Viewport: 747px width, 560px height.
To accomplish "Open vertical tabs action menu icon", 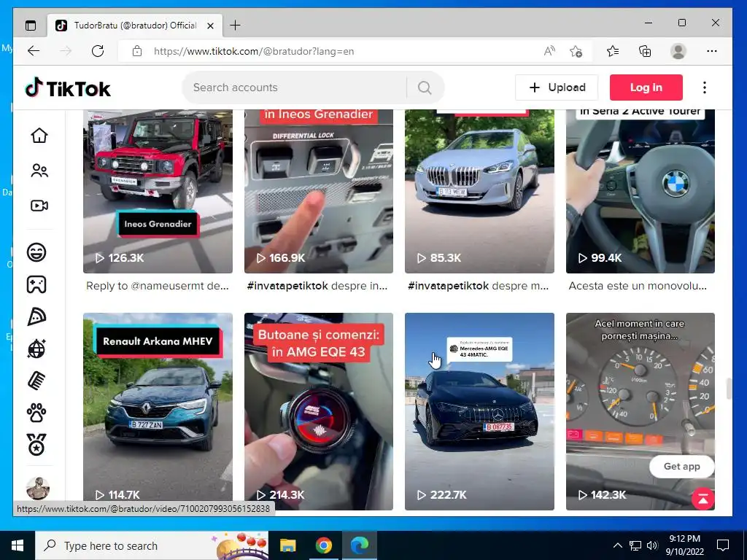I will click(x=31, y=26).
